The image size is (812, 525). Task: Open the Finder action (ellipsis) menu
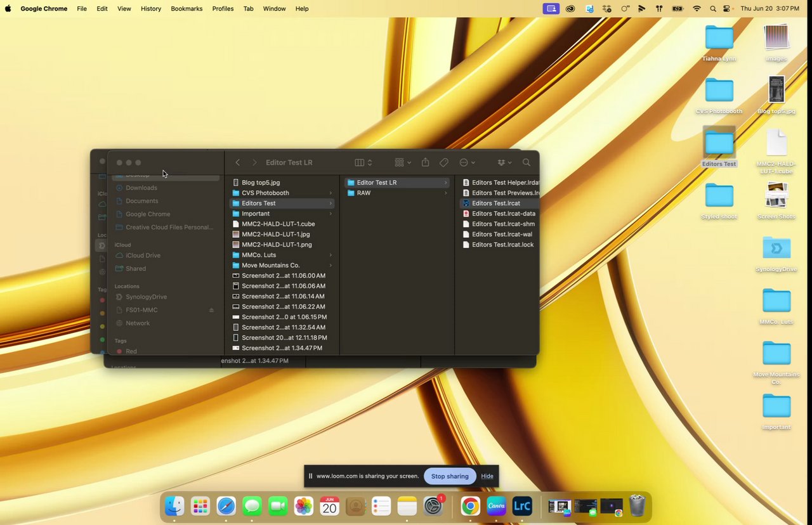467,163
